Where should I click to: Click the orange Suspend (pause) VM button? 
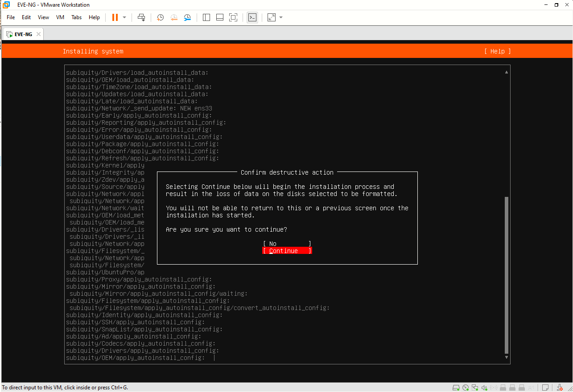tap(115, 17)
